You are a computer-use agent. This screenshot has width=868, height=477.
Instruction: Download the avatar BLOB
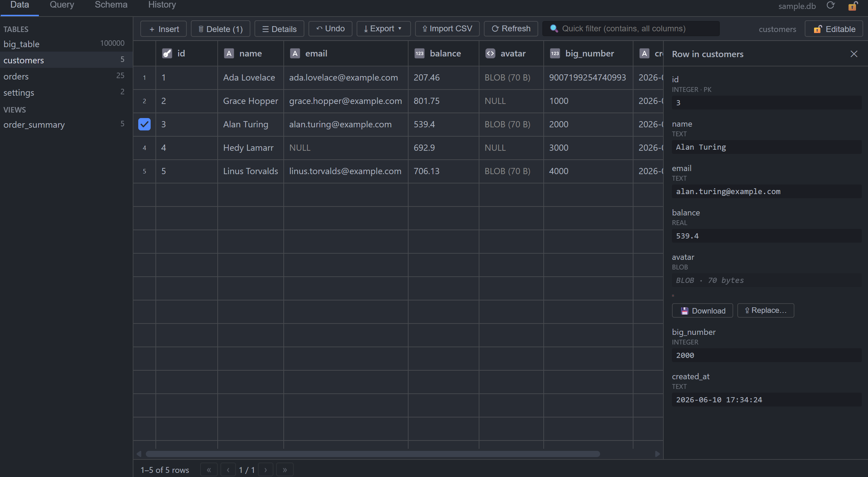click(x=702, y=310)
